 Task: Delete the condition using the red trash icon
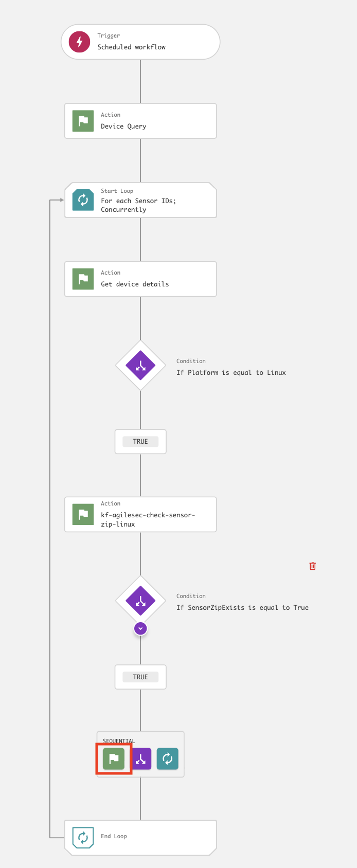[312, 566]
